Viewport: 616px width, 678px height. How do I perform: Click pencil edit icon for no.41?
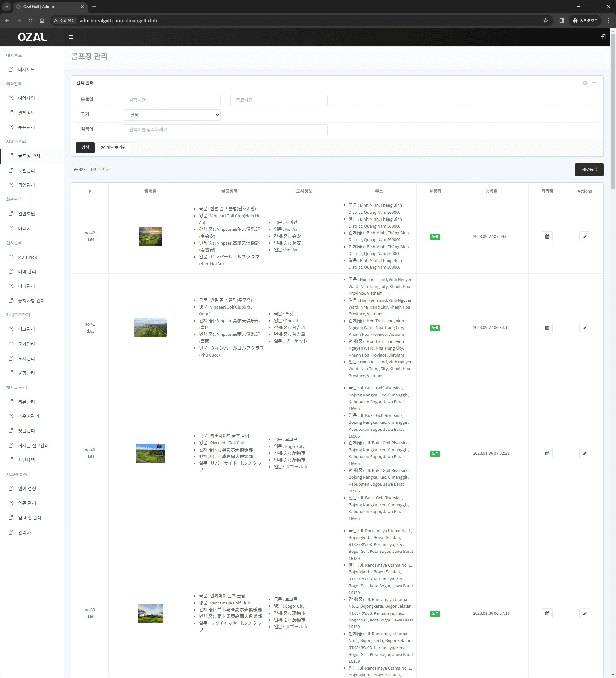tap(585, 327)
